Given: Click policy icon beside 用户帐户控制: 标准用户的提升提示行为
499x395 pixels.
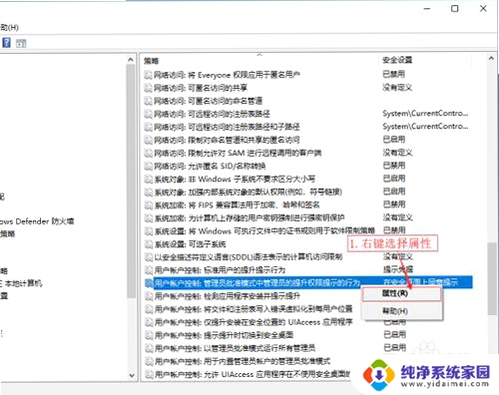Looking at the screenshot, I should pos(149,270).
